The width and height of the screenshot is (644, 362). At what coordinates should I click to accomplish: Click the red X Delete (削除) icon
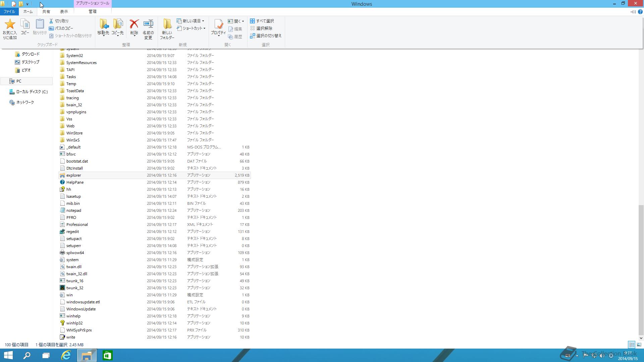point(134,24)
